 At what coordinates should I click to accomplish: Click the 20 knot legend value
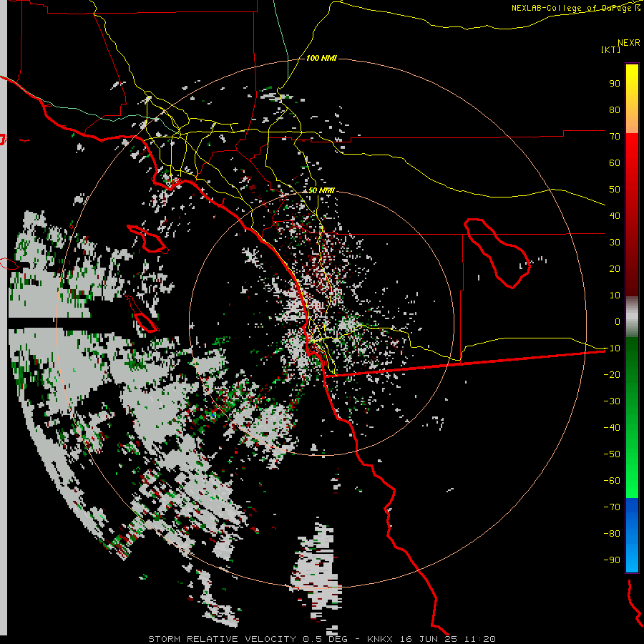[615, 268]
